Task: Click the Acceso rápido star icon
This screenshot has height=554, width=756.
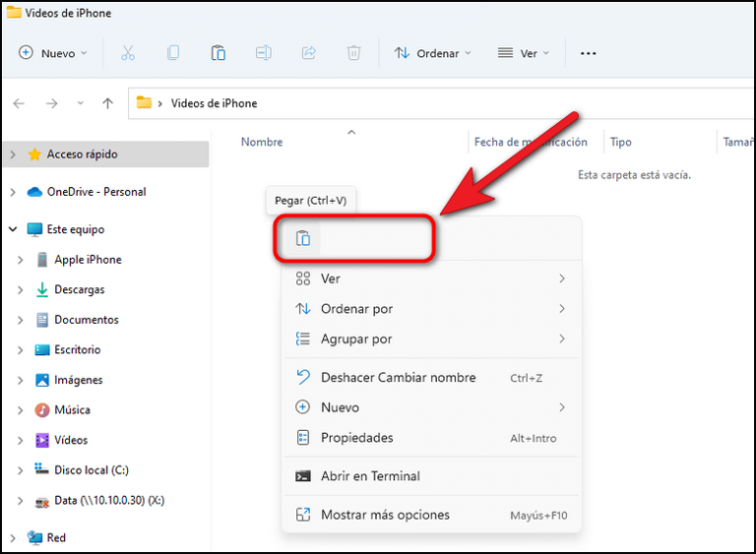Action: point(34,154)
